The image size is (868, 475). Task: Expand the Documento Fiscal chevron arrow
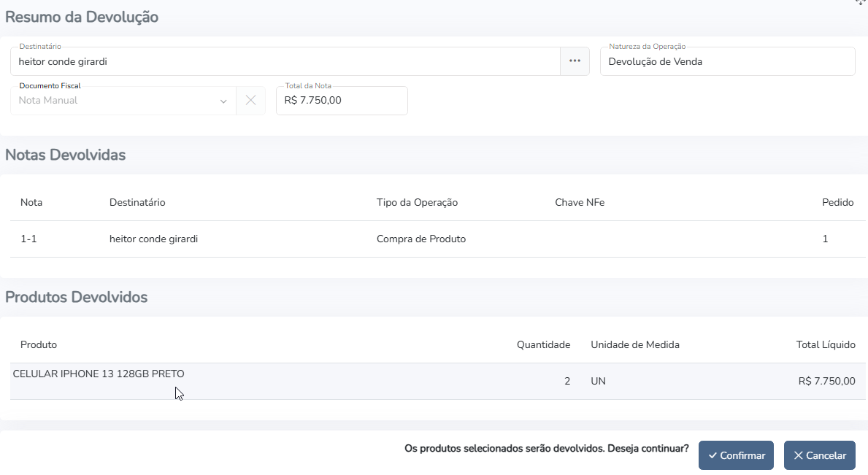click(x=223, y=101)
